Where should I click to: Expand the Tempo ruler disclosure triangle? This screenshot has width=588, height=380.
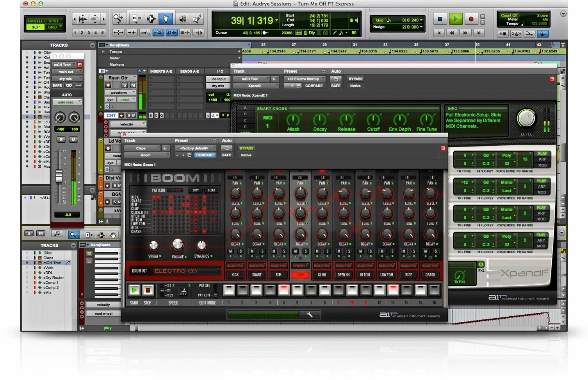(103, 52)
